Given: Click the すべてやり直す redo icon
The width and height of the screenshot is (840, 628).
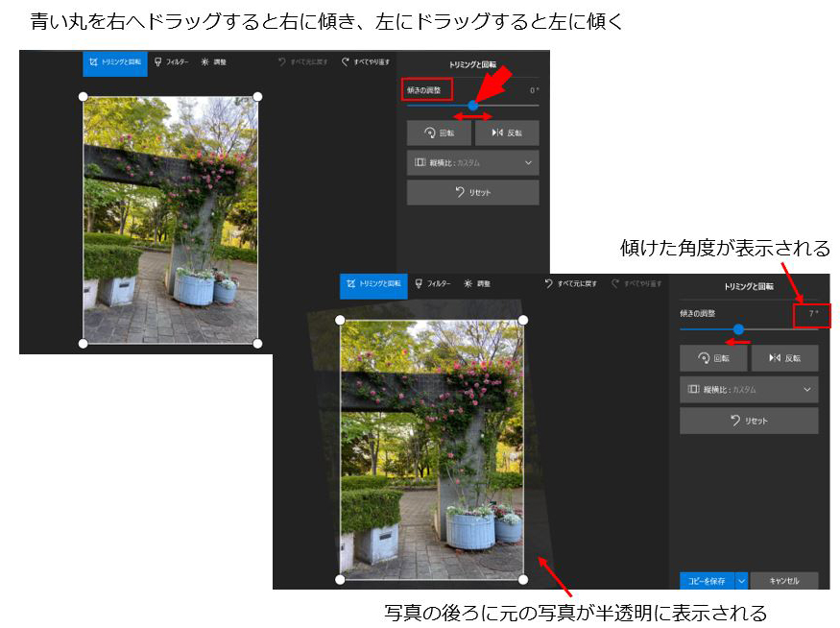Looking at the screenshot, I should pos(344,60).
